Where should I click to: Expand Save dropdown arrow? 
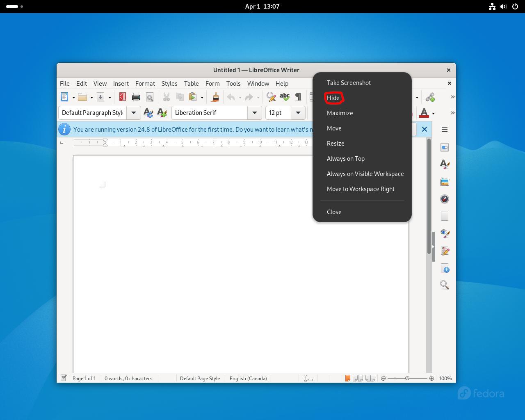coord(110,97)
